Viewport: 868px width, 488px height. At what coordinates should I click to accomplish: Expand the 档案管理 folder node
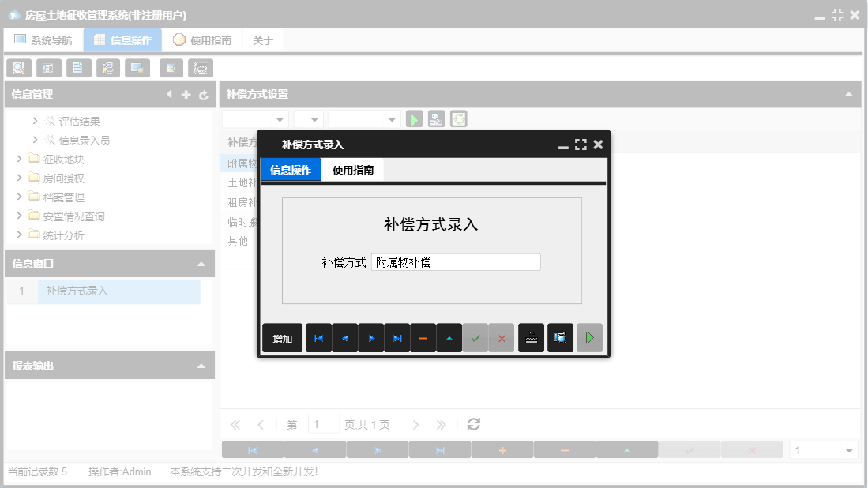[x=21, y=196]
